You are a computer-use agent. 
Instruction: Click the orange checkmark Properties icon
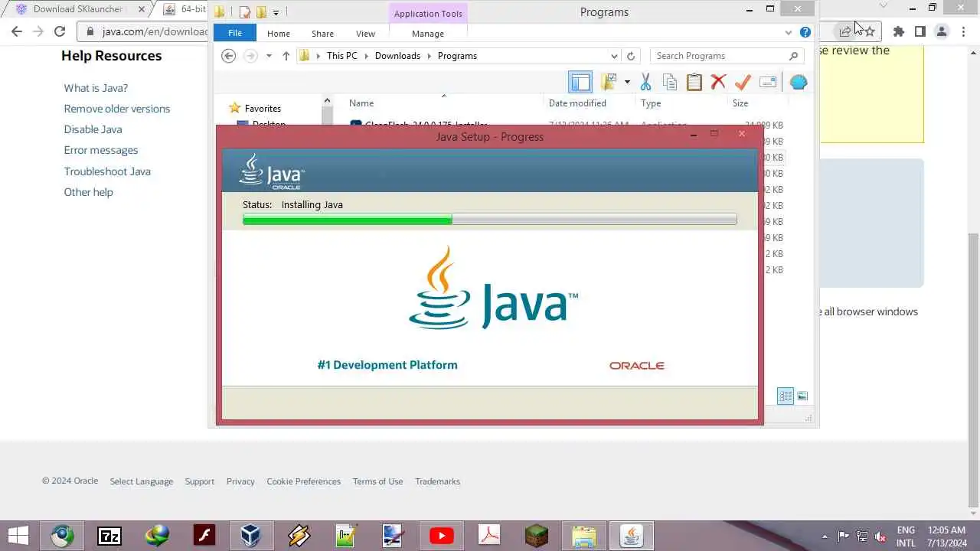click(x=742, y=82)
